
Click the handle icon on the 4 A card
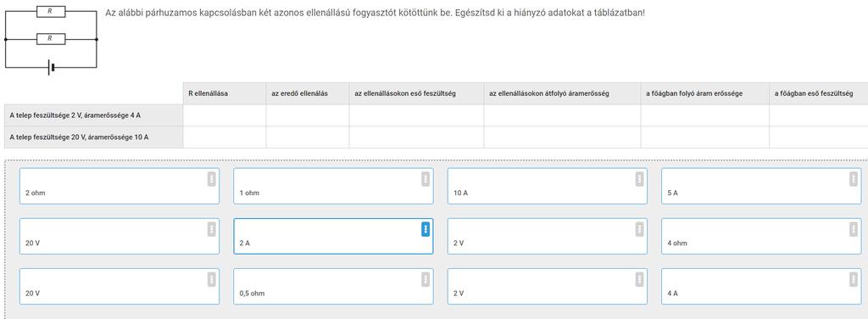point(854,279)
